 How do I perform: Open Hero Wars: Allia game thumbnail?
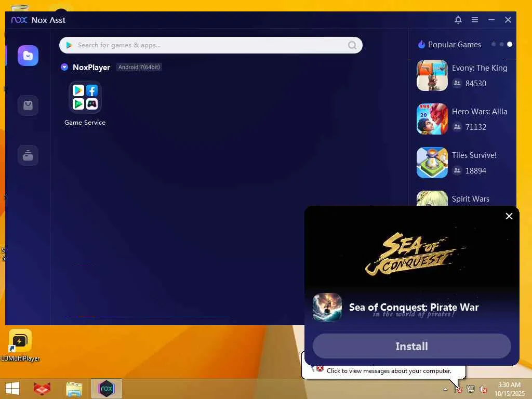tap(432, 119)
